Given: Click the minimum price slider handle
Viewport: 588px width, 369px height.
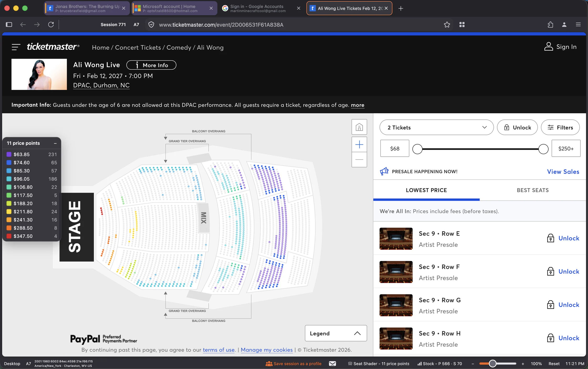Looking at the screenshot, I should [417, 149].
